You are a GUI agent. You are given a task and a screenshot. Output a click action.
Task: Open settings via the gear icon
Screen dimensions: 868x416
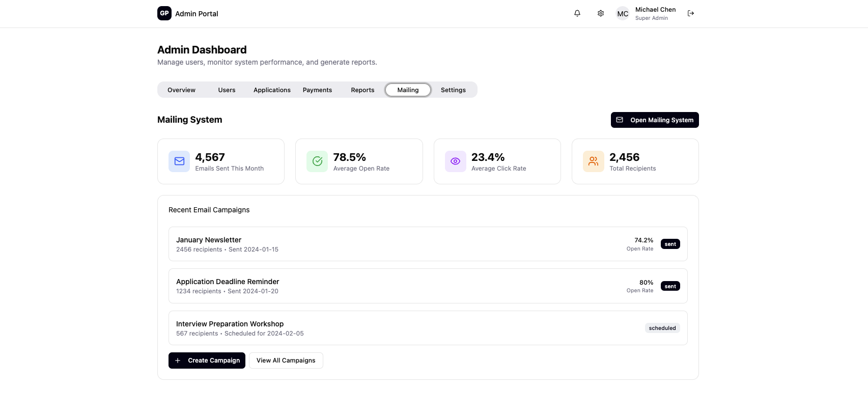click(x=601, y=13)
